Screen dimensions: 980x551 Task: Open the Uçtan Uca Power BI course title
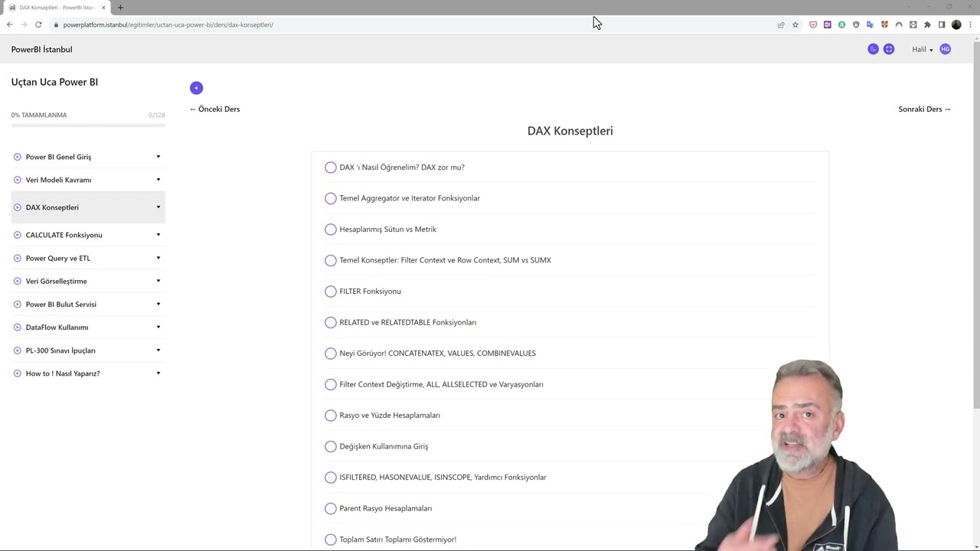click(54, 82)
